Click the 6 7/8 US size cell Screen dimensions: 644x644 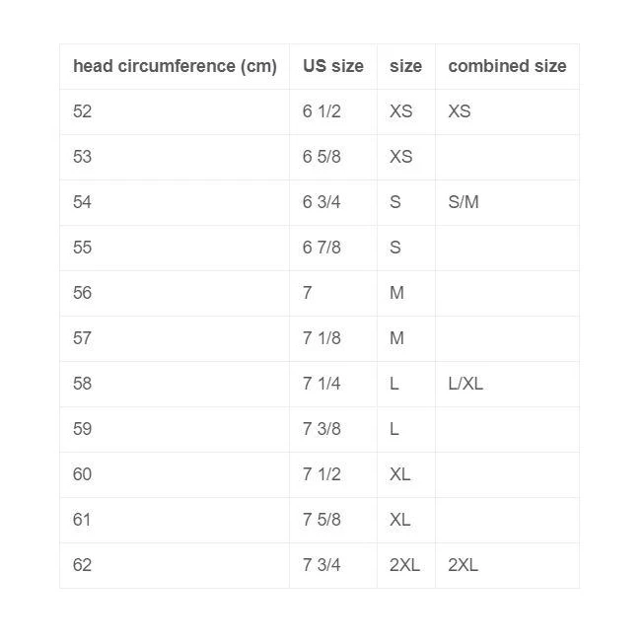322,248
